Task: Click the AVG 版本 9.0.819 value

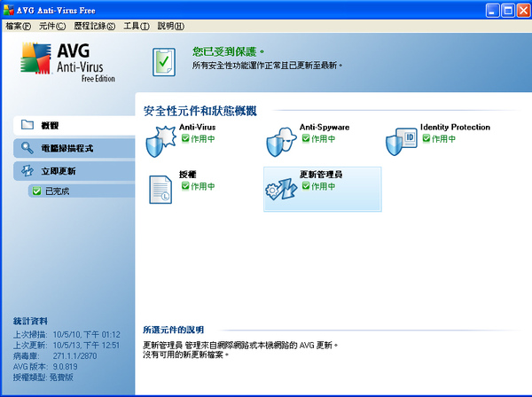Action: (65, 367)
